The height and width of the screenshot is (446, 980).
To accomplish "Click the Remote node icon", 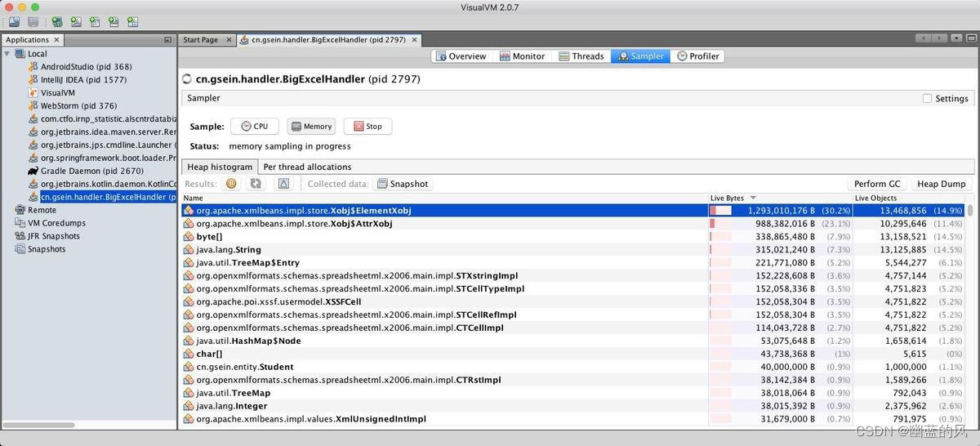I will 20,210.
